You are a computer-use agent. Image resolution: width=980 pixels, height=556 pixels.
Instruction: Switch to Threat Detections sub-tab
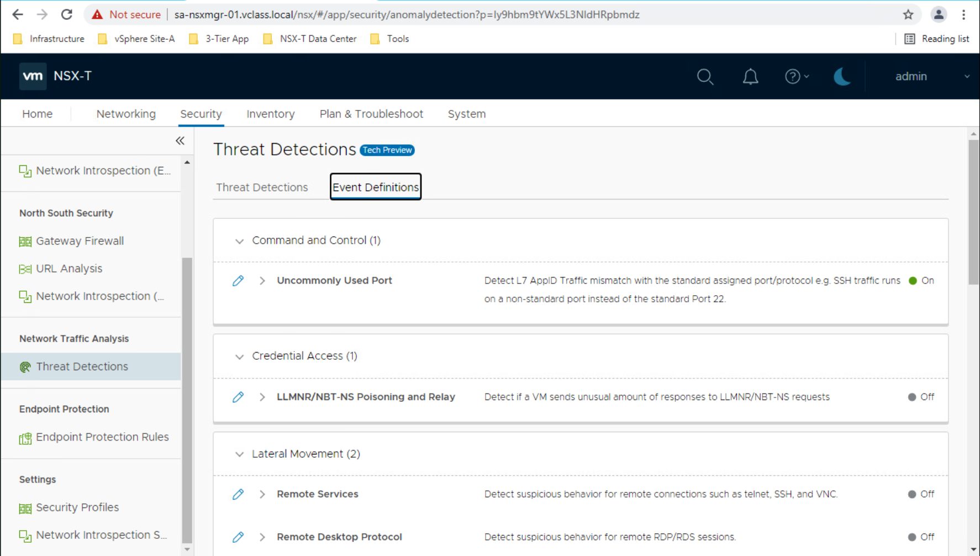(x=262, y=187)
